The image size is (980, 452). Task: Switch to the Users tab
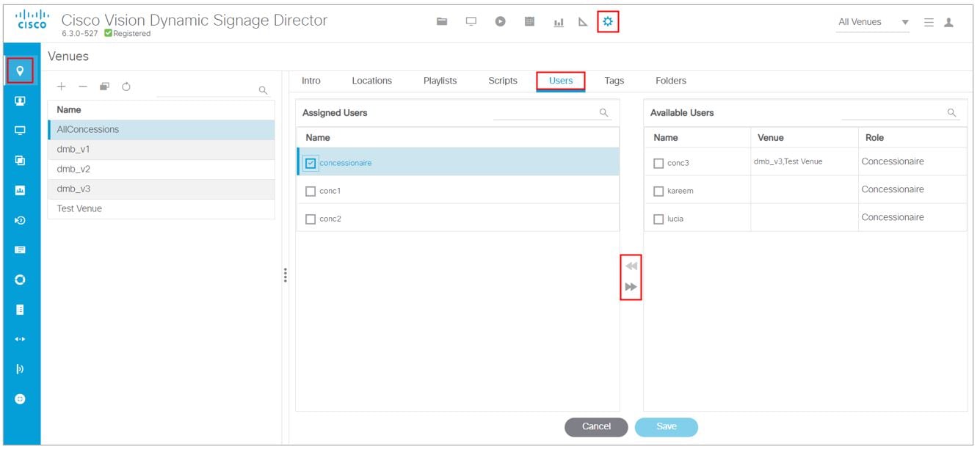[x=561, y=81]
